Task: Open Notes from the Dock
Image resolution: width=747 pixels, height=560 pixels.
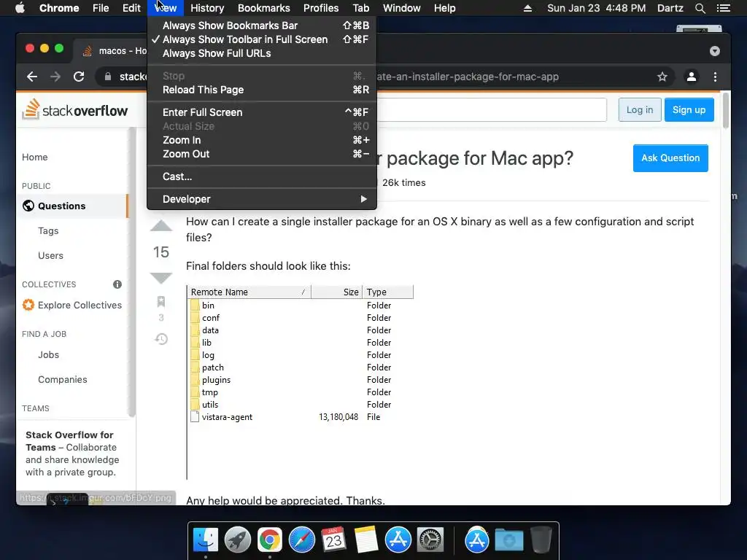Action: [x=365, y=540]
